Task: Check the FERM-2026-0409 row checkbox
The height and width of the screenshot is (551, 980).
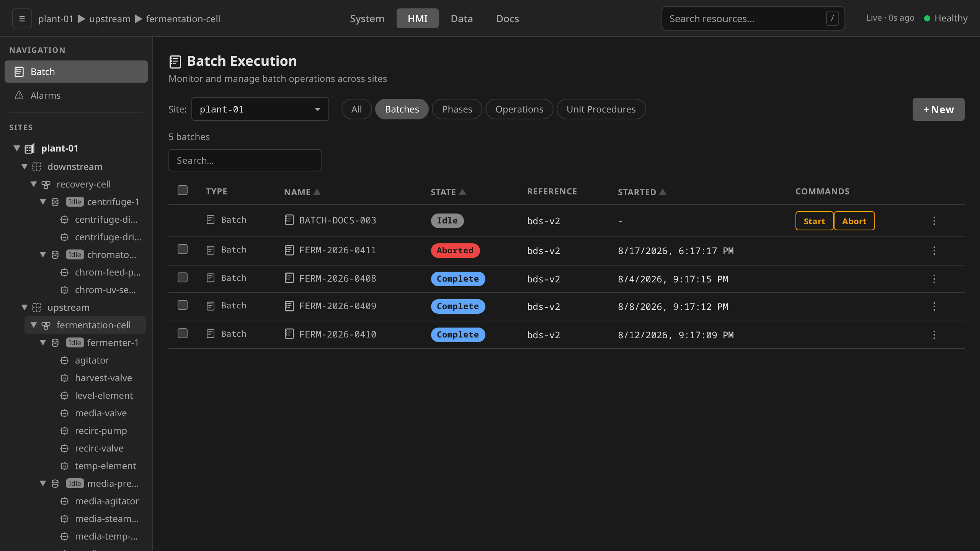Action: (183, 305)
